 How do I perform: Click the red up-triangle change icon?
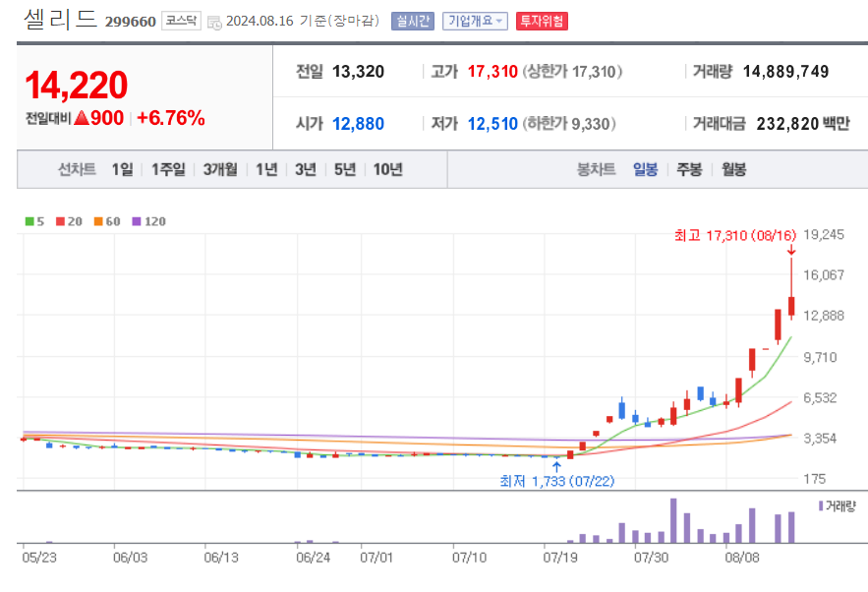[82, 117]
